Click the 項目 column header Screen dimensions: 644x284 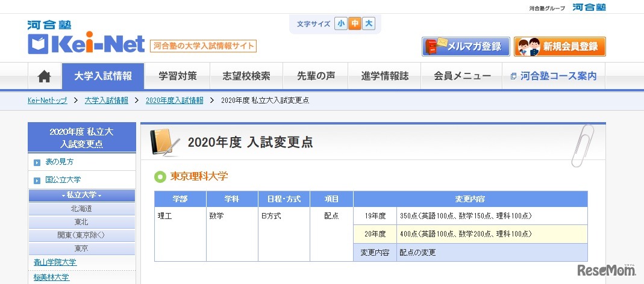click(x=331, y=199)
